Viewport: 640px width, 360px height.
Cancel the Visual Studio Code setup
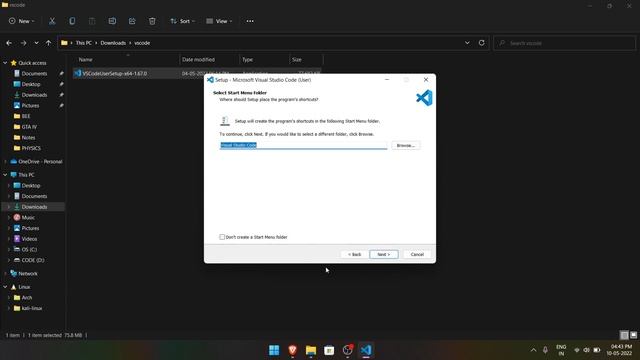click(417, 254)
